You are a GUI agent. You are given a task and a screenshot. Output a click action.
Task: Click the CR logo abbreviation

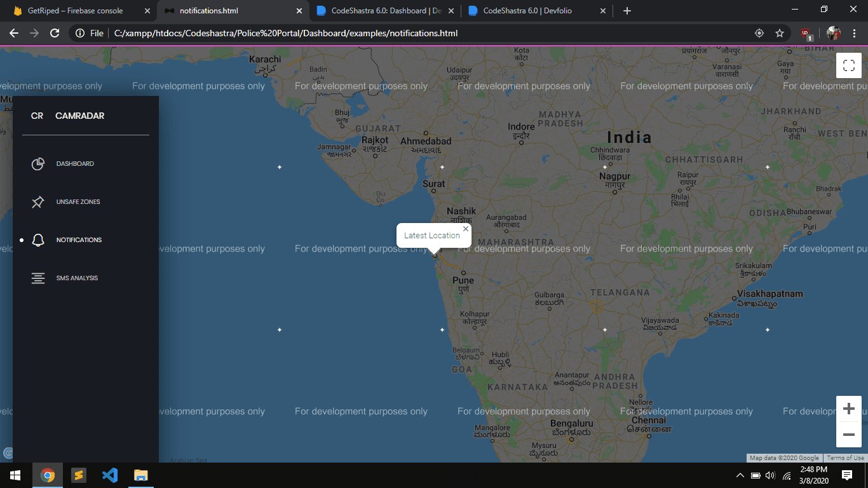[x=37, y=116]
